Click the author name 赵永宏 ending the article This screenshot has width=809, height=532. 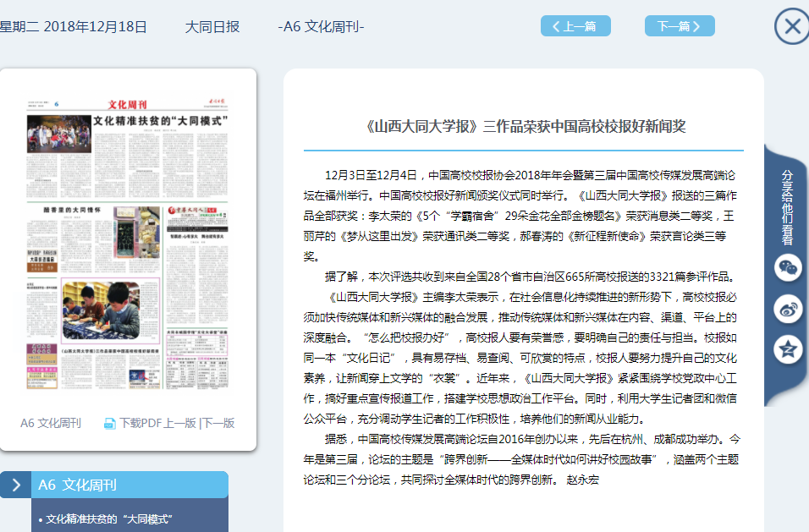click(x=582, y=480)
